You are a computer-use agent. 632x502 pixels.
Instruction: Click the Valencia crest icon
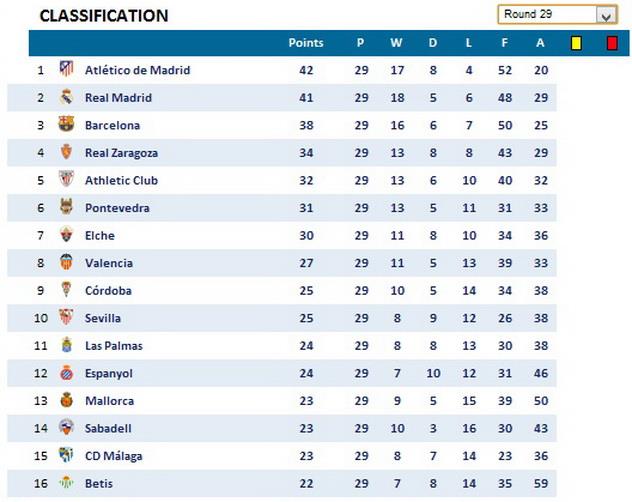tap(66, 263)
